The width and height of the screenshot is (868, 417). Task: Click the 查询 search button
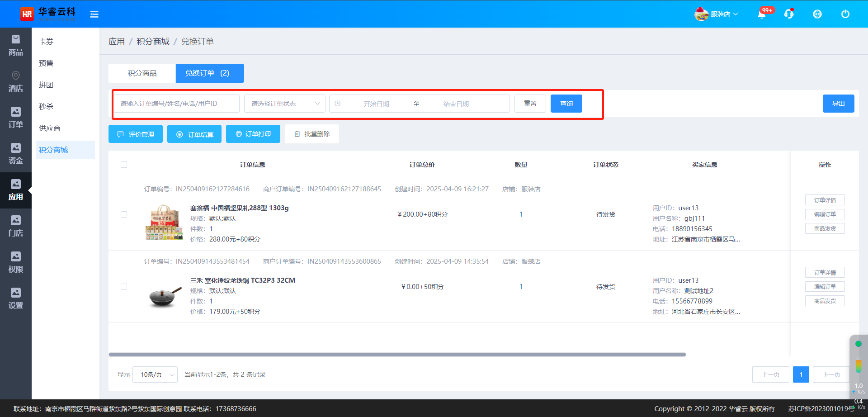point(566,104)
